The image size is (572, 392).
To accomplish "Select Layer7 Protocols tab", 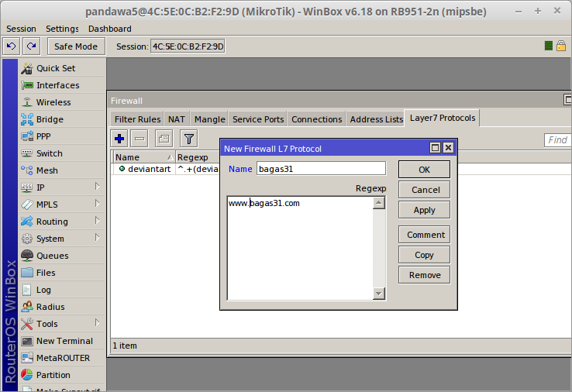I will pos(443,118).
